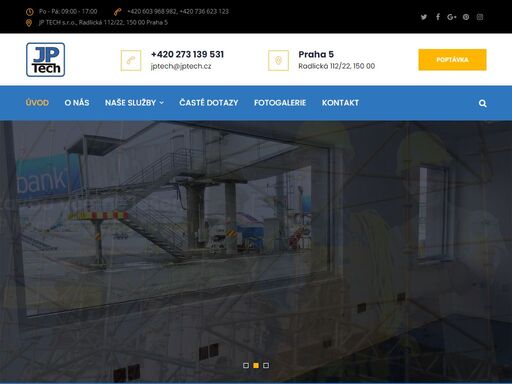Open the Twitter social link
This screenshot has width=512, height=384.
[424, 17]
